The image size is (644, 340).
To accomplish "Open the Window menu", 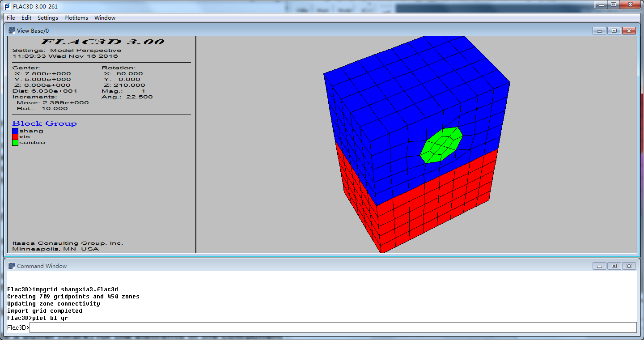I will point(105,18).
